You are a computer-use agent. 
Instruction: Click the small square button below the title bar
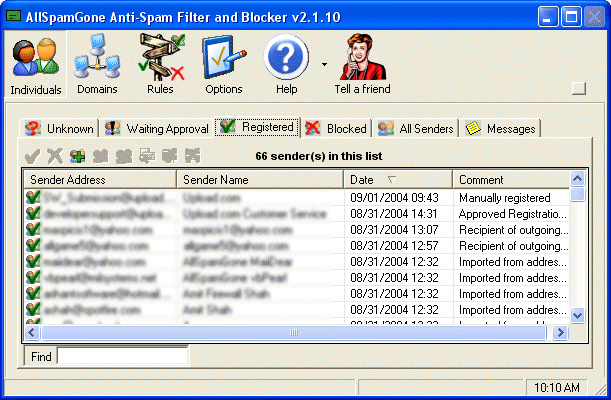pos(579,88)
